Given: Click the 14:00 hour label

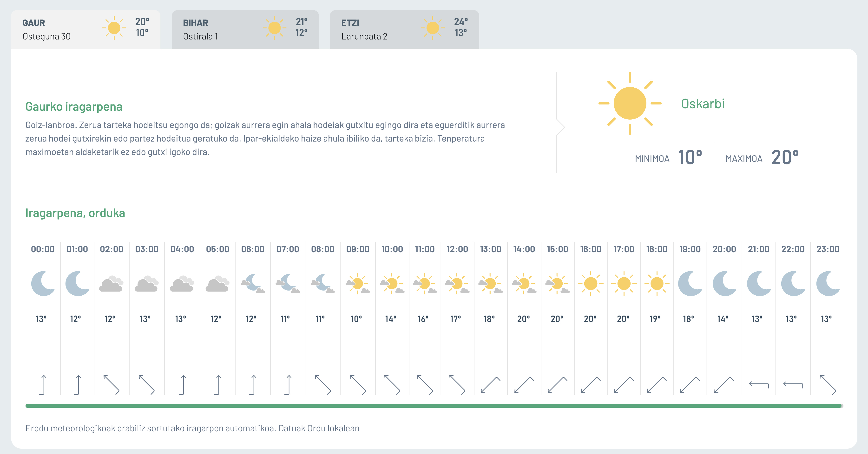Looking at the screenshot, I should click(524, 249).
